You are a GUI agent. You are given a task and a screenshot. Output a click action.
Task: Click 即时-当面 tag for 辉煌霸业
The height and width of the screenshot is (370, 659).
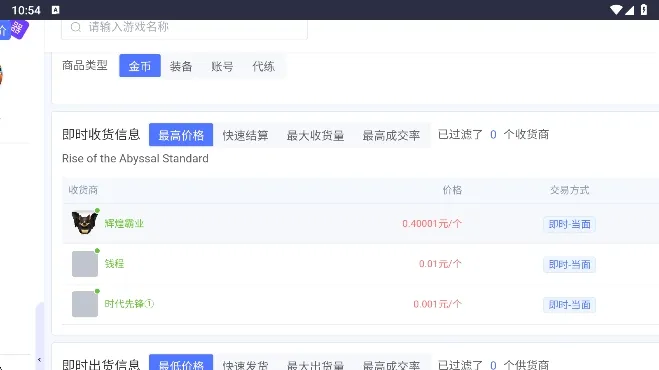569,224
